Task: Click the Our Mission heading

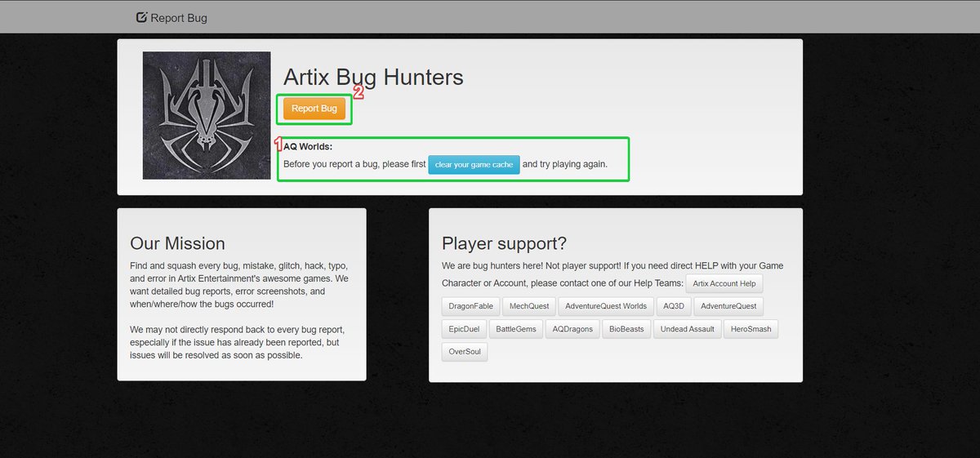Action: pos(177,243)
